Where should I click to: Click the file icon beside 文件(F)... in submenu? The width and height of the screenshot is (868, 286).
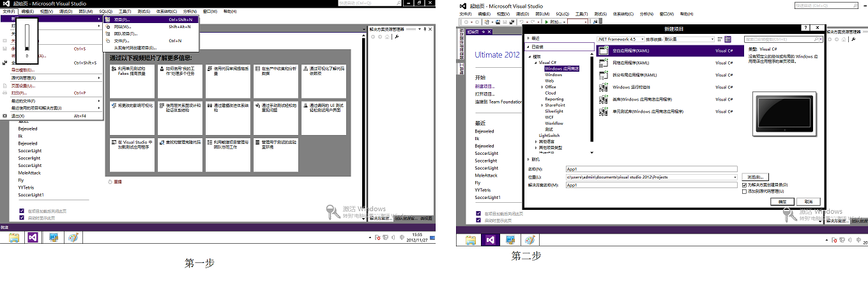click(107, 40)
